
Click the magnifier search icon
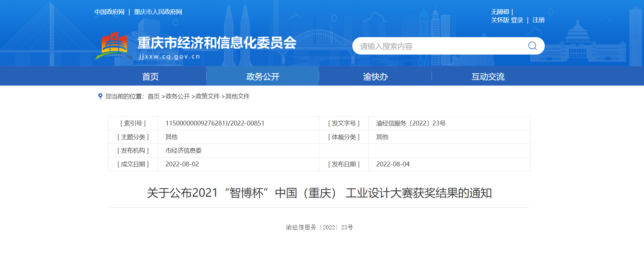tap(532, 46)
